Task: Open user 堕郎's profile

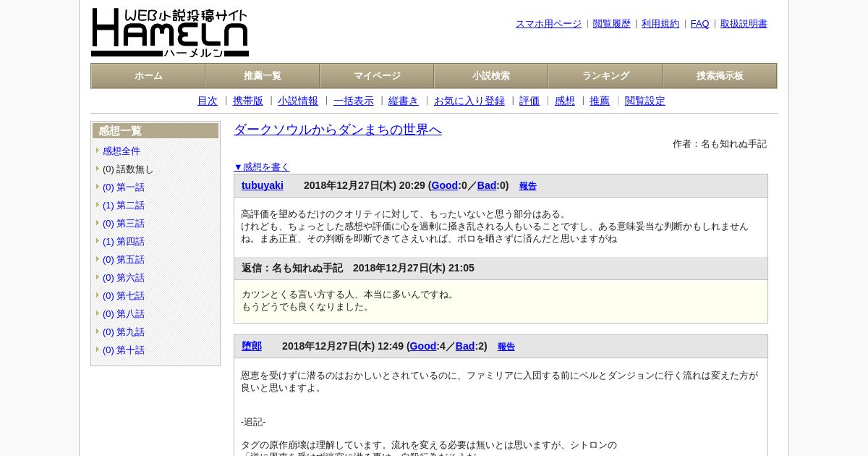Action: pyautogui.click(x=252, y=347)
